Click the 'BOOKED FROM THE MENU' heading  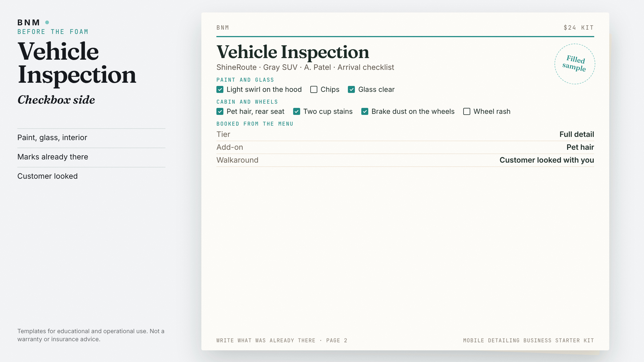(255, 124)
